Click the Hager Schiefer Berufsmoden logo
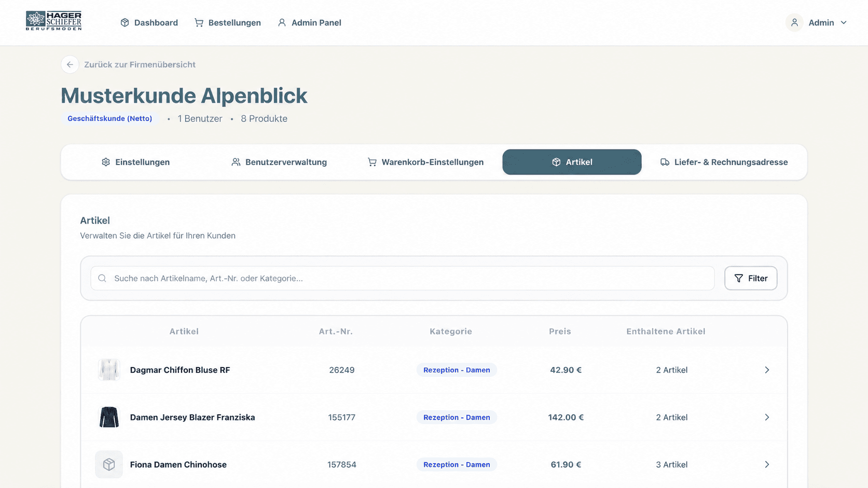The width and height of the screenshot is (868, 488). (x=54, y=21)
